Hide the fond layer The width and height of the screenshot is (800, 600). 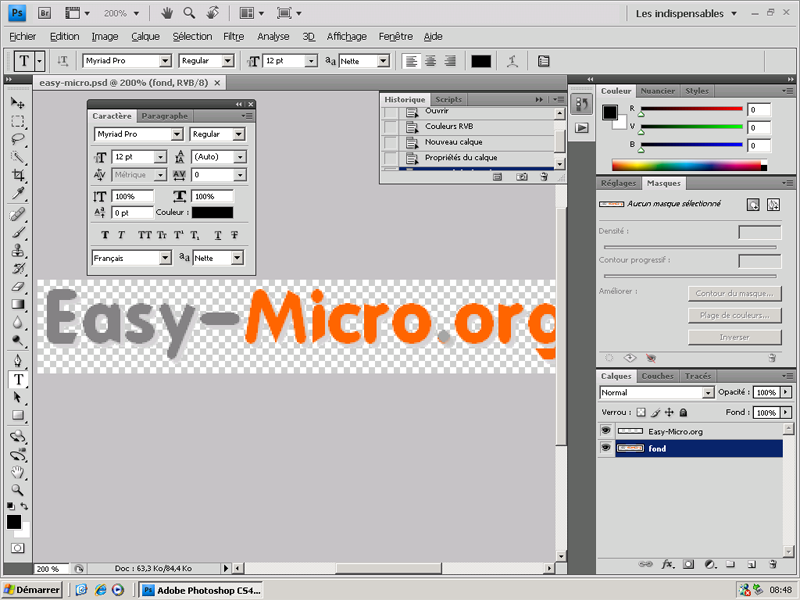(606, 448)
